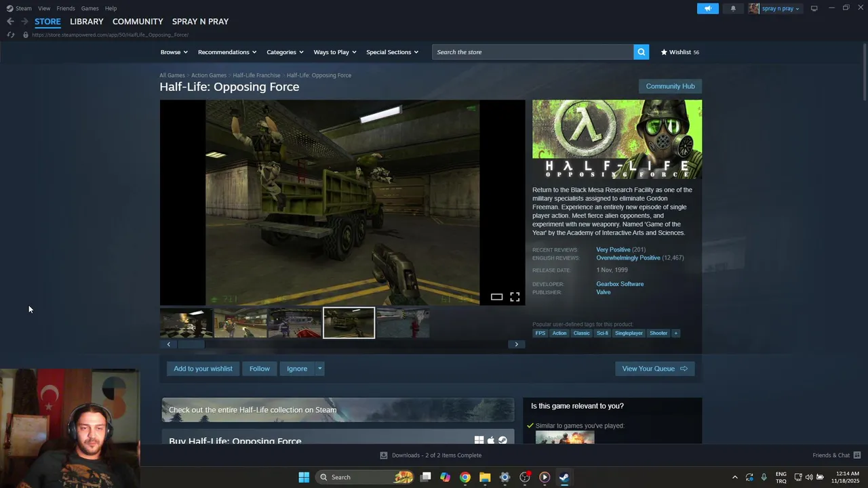Screen dimensions: 868x488
Task: Open the Valve publisher link
Action: [x=604, y=292]
